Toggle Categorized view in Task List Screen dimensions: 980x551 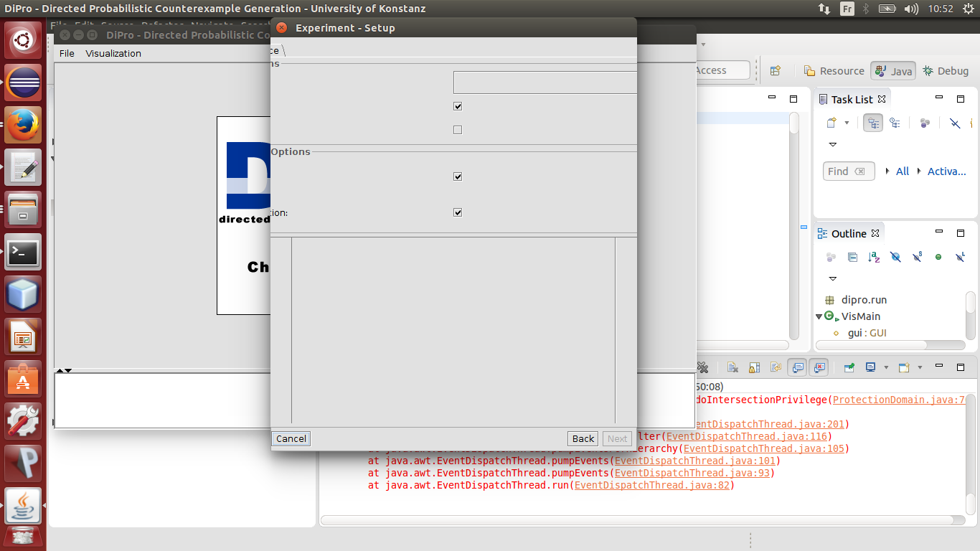click(x=873, y=123)
